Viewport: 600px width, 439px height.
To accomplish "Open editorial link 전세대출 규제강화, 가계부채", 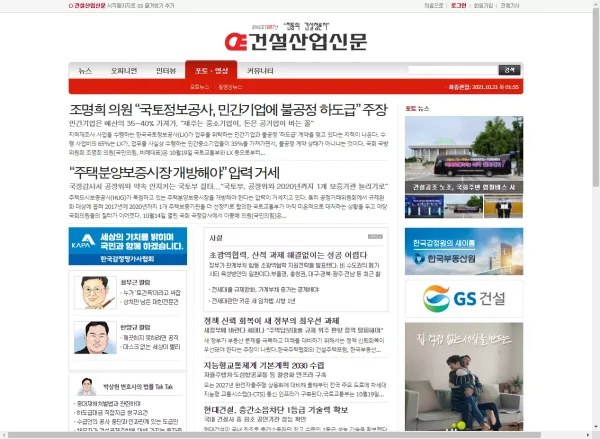I will [x=264, y=290].
